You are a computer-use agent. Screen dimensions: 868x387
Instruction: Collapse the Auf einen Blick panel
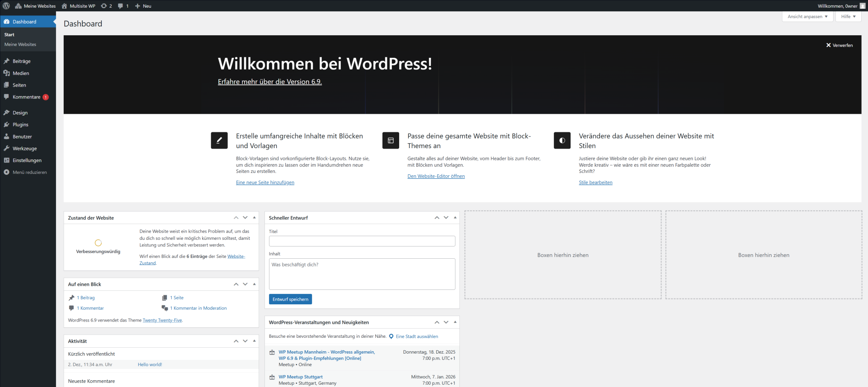pos(255,284)
